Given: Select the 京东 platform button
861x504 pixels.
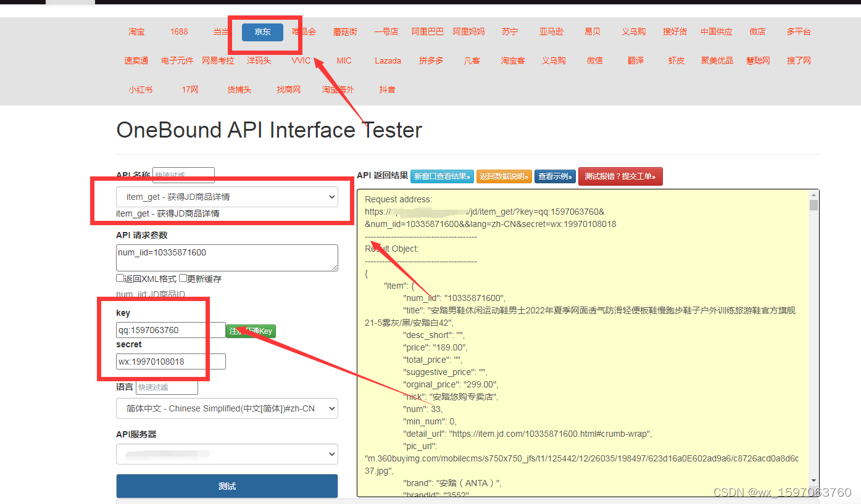Looking at the screenshot, I should click(262, 32).
